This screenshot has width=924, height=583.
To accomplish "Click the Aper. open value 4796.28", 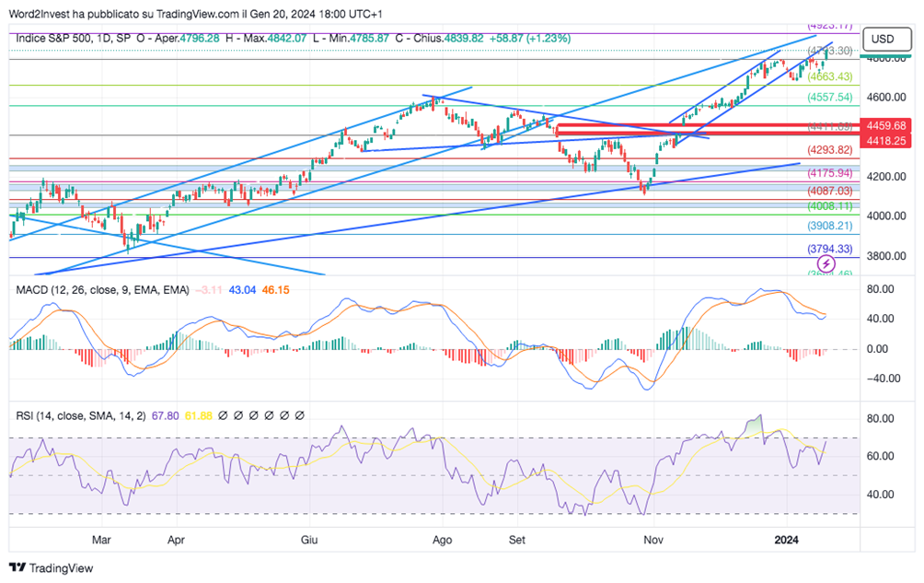I will 199,39.
